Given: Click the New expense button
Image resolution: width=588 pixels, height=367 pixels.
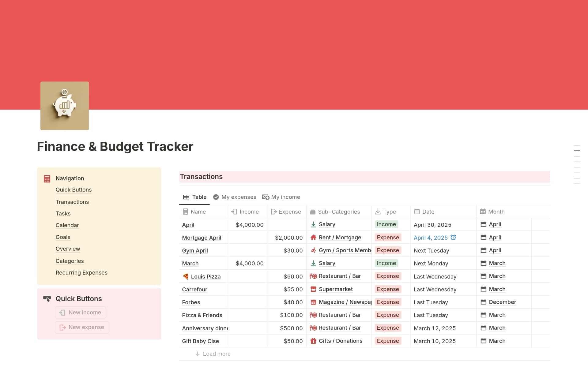Looking at the screenshot, I should point(82,327).
